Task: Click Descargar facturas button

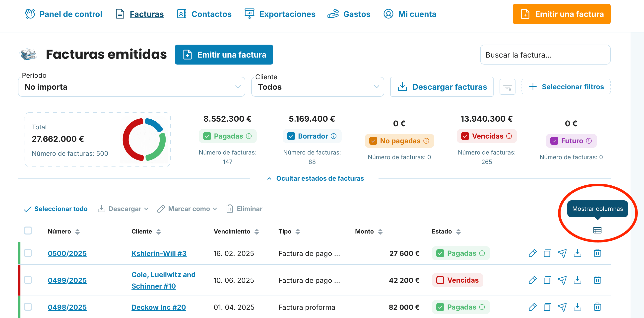Action: 442,87
